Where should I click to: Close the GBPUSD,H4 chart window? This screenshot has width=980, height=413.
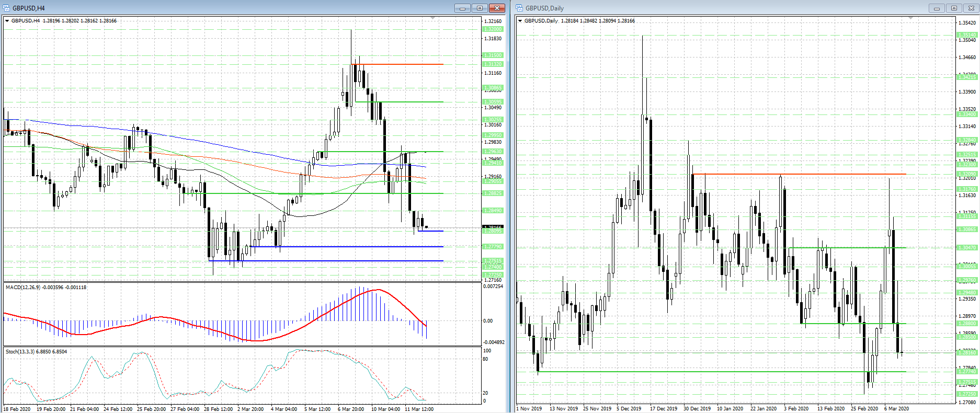coord(497,8)
